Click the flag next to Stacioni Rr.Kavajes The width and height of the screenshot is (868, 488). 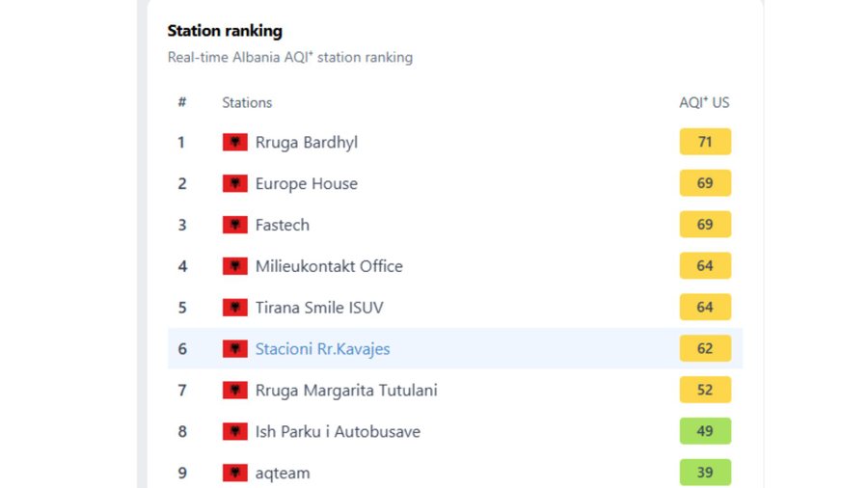click(234, 349)
